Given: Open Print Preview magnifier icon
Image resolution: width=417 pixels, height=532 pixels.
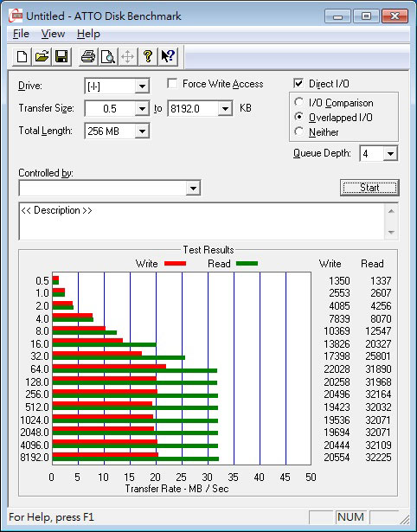Looking at the screenshot, I should pyautogui.click(x=108, y=56).
